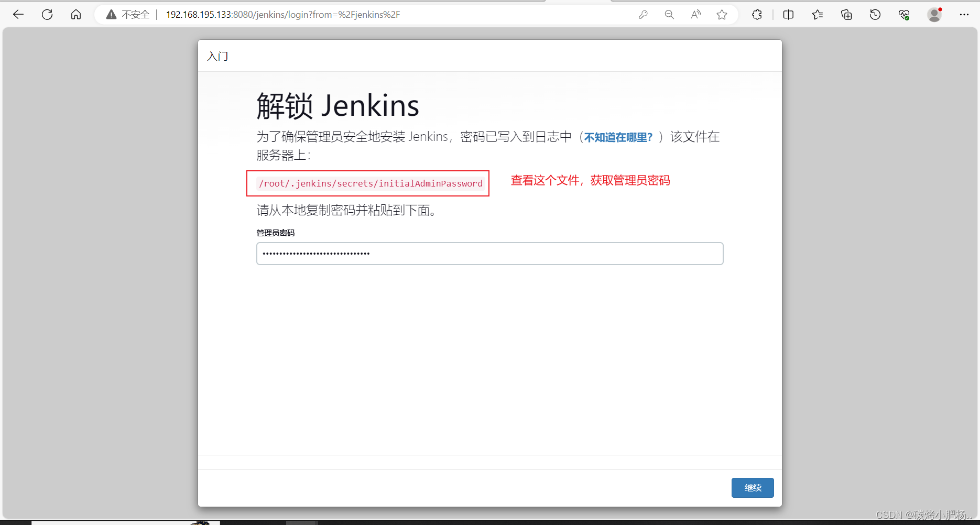Click the browser address bar URL

point(282,14)
